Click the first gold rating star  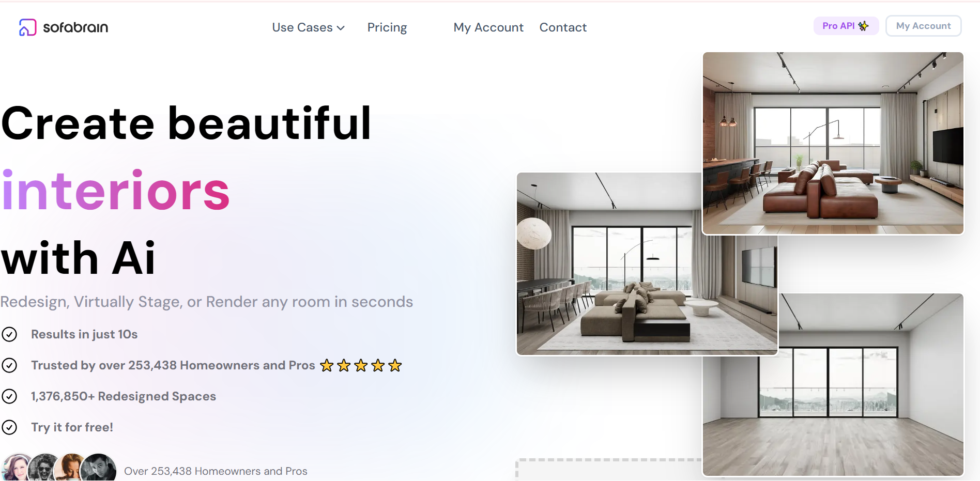tap(327, 365)
